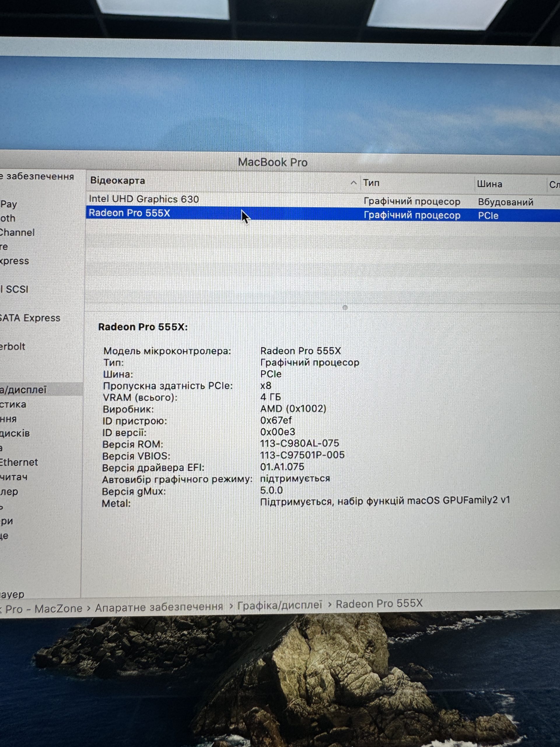
Task: Click Radeon Pro 555X in the path bar
Action: tap(379, 603)
